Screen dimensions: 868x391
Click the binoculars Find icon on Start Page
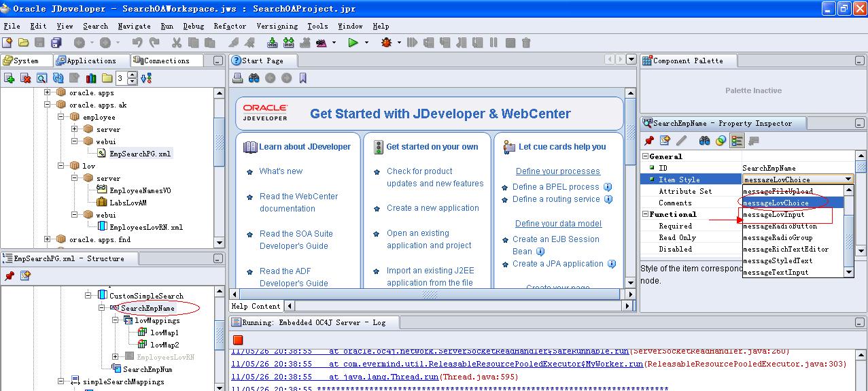pos(254,78)
